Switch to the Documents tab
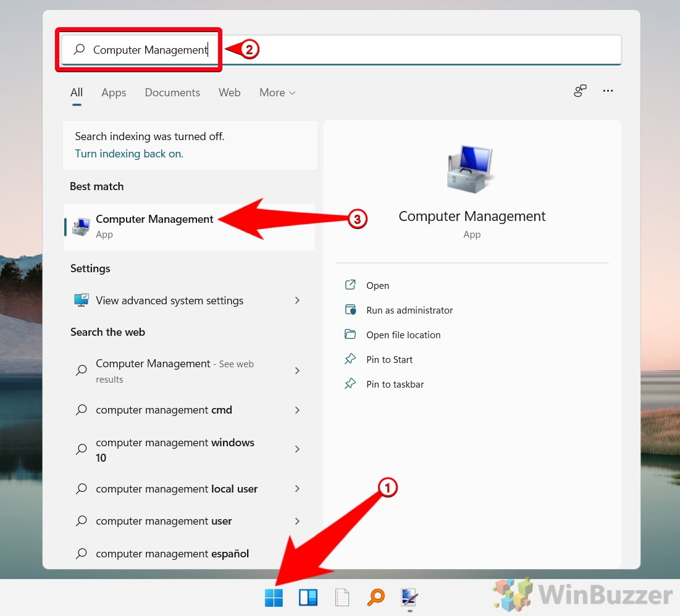 (172, 93)
